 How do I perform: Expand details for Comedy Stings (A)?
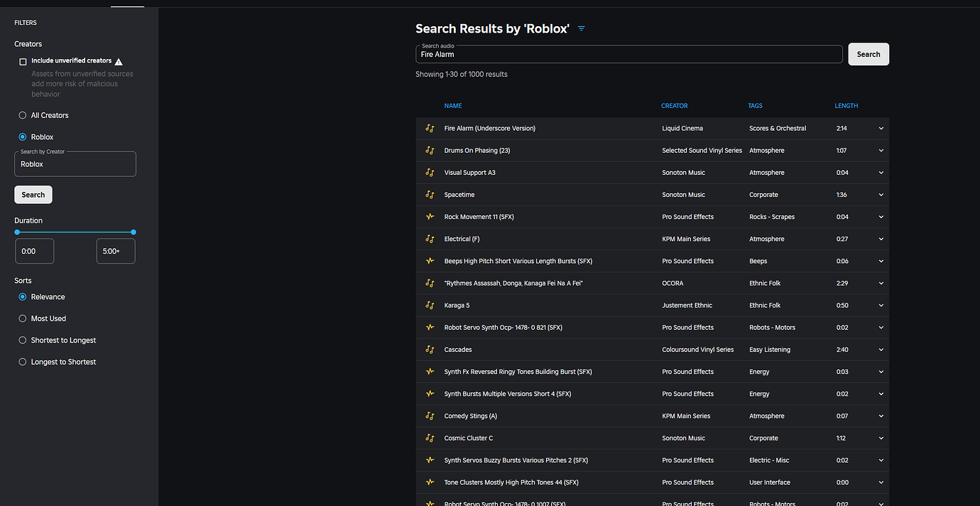tap(881, 416)
